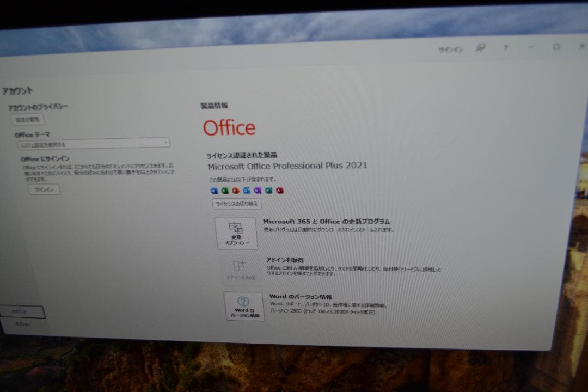Select the Access product icon
The width and height of the screenshot is (588, 392).
click(279, 190)
